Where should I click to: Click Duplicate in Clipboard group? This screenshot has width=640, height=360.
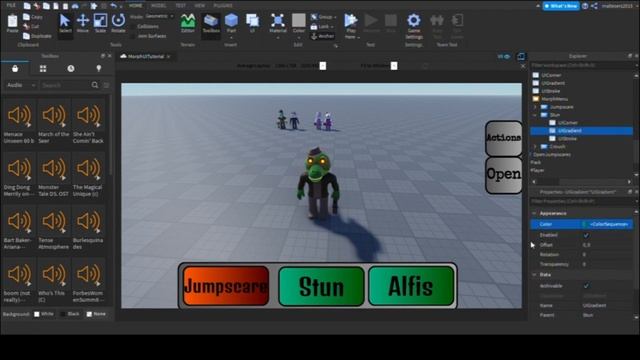(x=38, y=36)
